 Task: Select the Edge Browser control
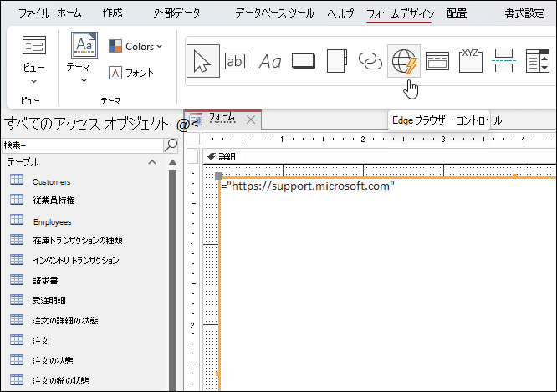click(x=404, y=61)
